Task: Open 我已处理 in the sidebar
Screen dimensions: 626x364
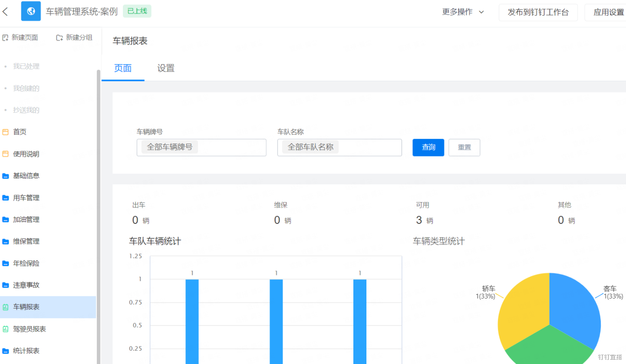Action: [x=26, y=66]
